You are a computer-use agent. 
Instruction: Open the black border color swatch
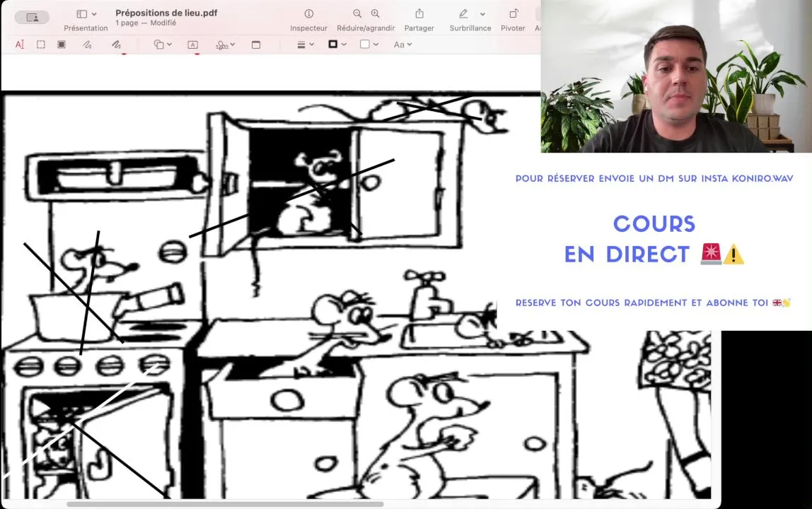pos(333,45)
